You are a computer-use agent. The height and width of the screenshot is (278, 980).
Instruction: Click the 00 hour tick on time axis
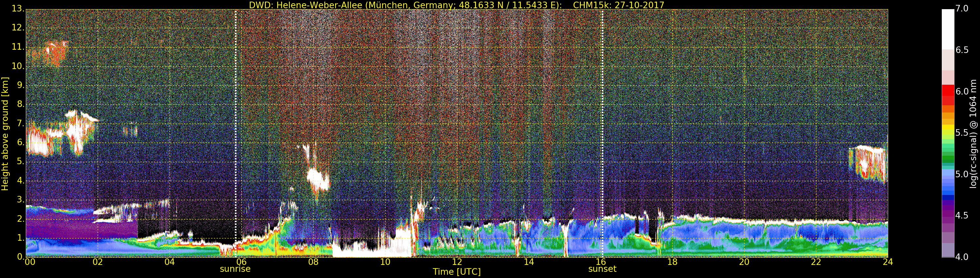pos(29,262)
